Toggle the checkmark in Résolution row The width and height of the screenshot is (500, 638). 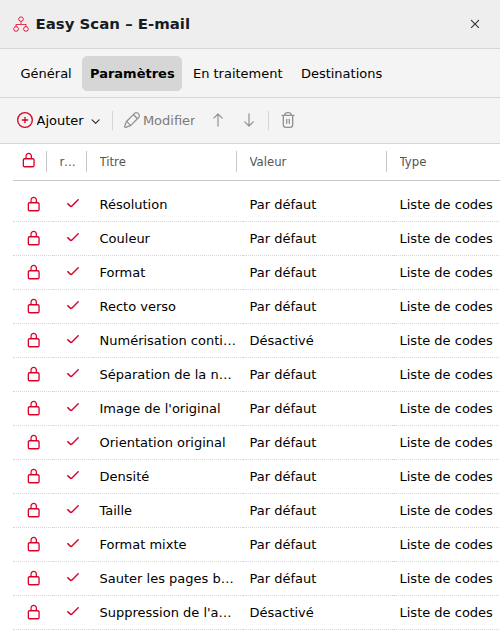(x=73, y=203)
